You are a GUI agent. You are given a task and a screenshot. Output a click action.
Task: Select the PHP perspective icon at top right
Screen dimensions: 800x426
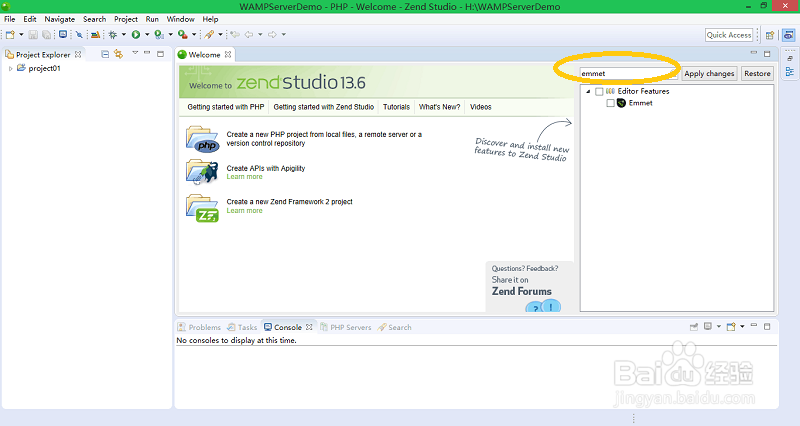[x=788, y=35]
